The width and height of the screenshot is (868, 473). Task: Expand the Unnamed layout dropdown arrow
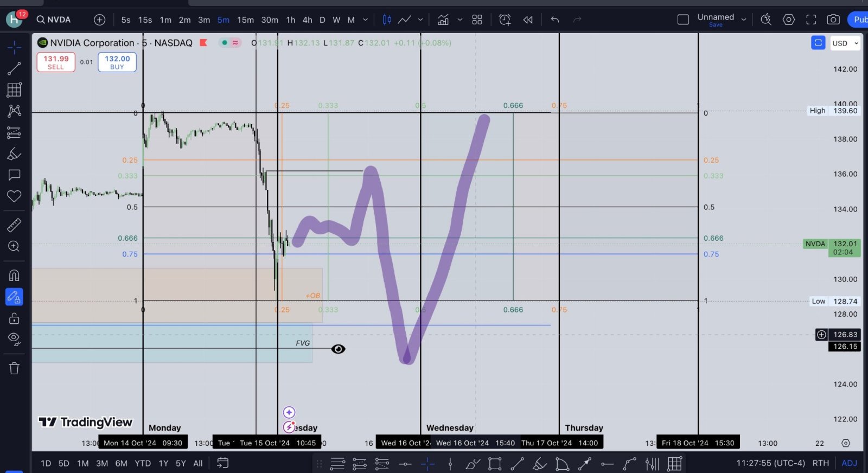(x=744, y=20)
